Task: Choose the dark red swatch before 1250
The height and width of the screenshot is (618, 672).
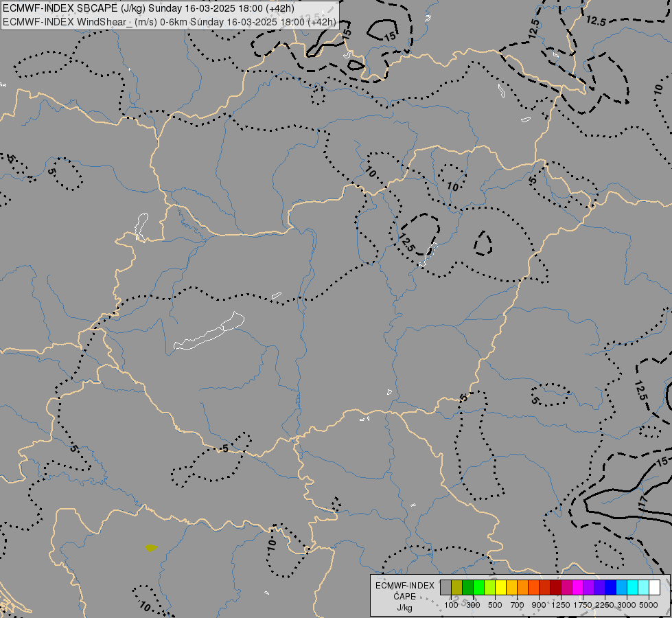Action: (x=555, y=587)
